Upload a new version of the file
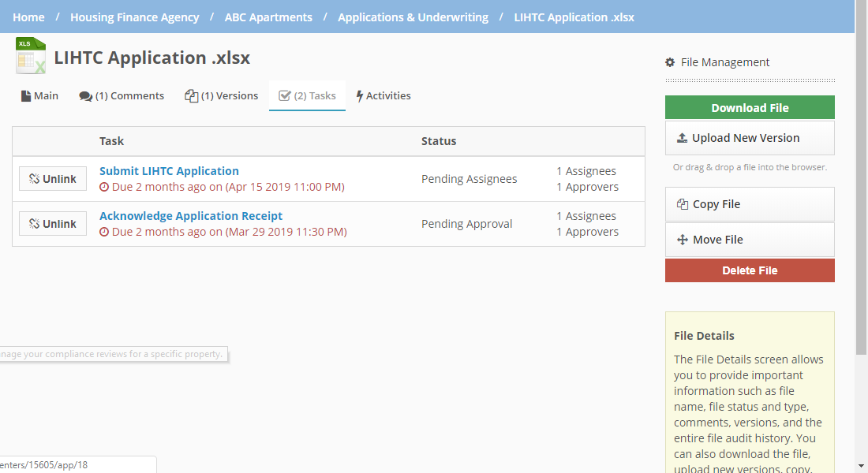 tap(750, 138)
